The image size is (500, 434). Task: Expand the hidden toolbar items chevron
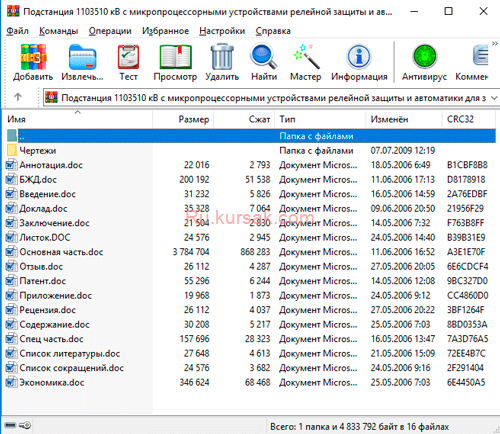pos(495,44)
